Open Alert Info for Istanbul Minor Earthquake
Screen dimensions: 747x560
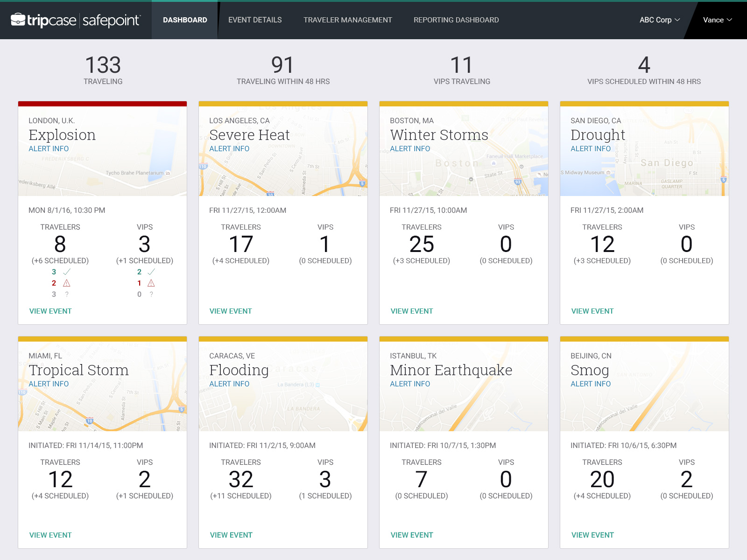point(410,384)
